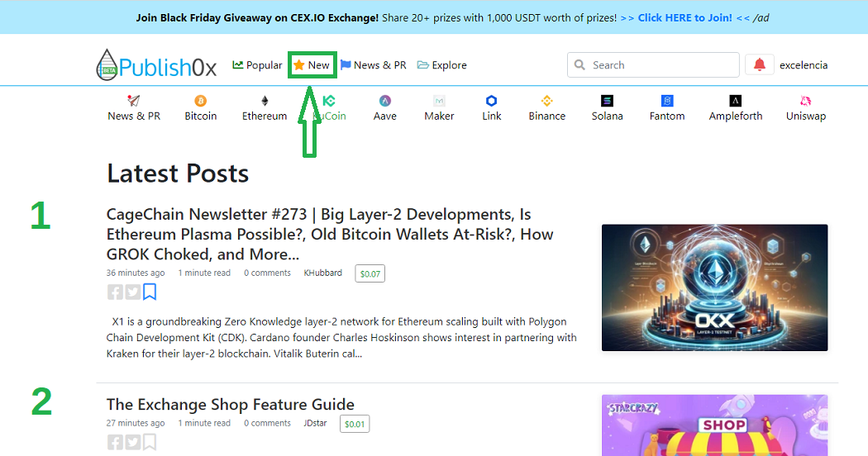Open the StarCrazy SHOP post thumbnail

(715, 425)
